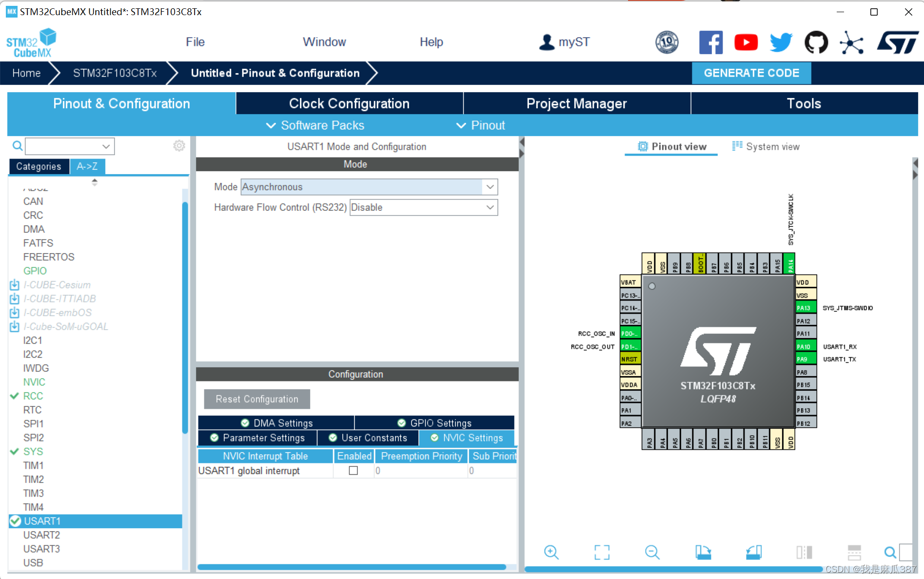
Task: Open the Mode dropdown showing Asynchronous
Action: [490, 187]
